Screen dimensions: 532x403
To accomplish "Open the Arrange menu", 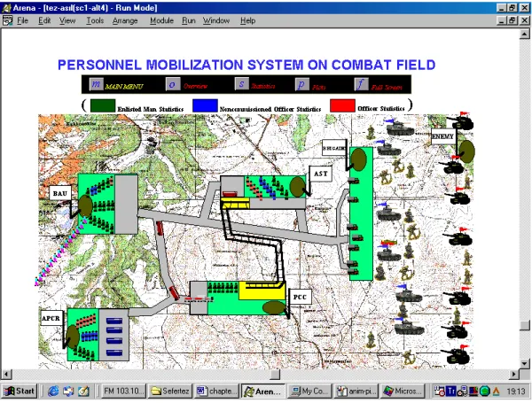I will click(x=125, y=20).
